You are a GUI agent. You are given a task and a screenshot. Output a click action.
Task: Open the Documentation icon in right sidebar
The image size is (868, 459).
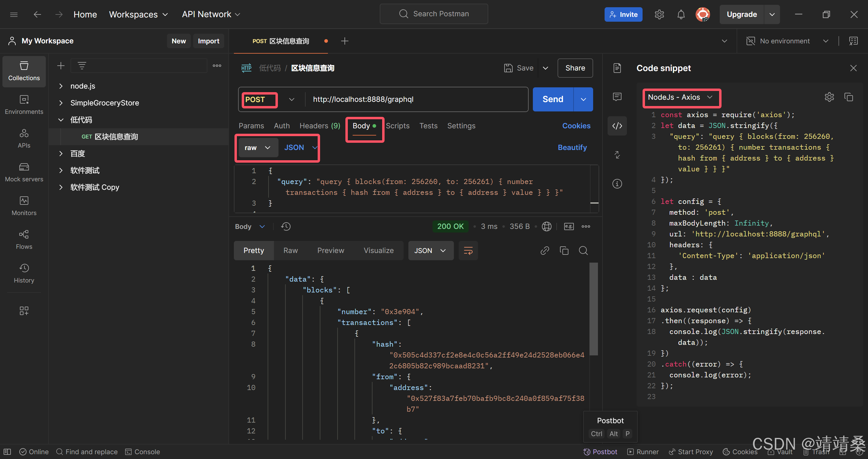[617, 68]
